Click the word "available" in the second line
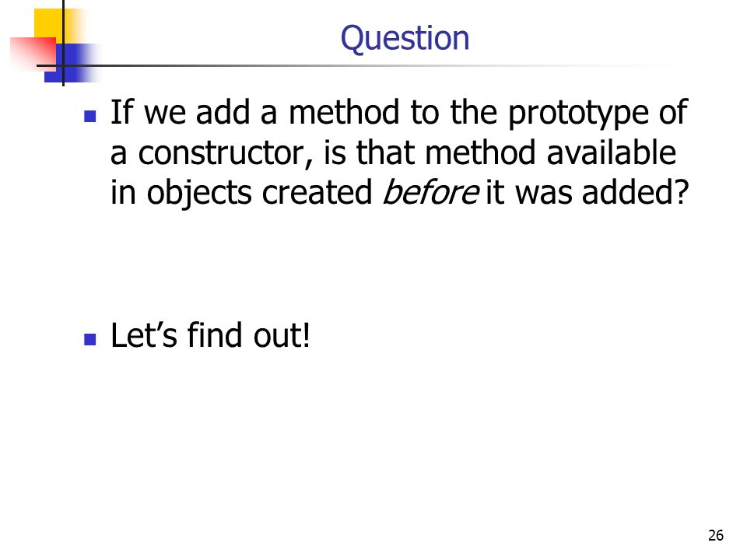The height and width of the screenshot is (560, 747). pos(612,153)
